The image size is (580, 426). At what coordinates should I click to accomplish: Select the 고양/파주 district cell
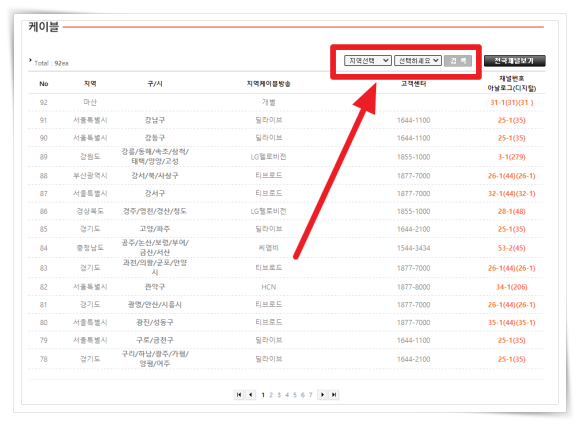click(x=155, y=229)
